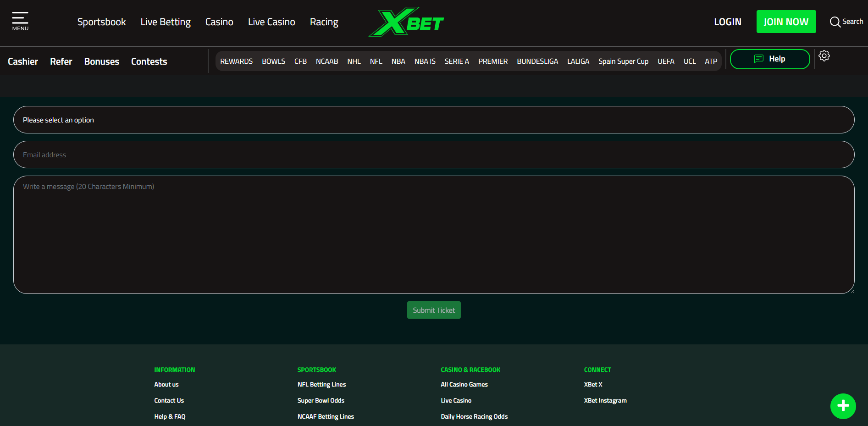Screen dimensions: 868x426
Task: Go to Live Betting
Action: point(166,22)
